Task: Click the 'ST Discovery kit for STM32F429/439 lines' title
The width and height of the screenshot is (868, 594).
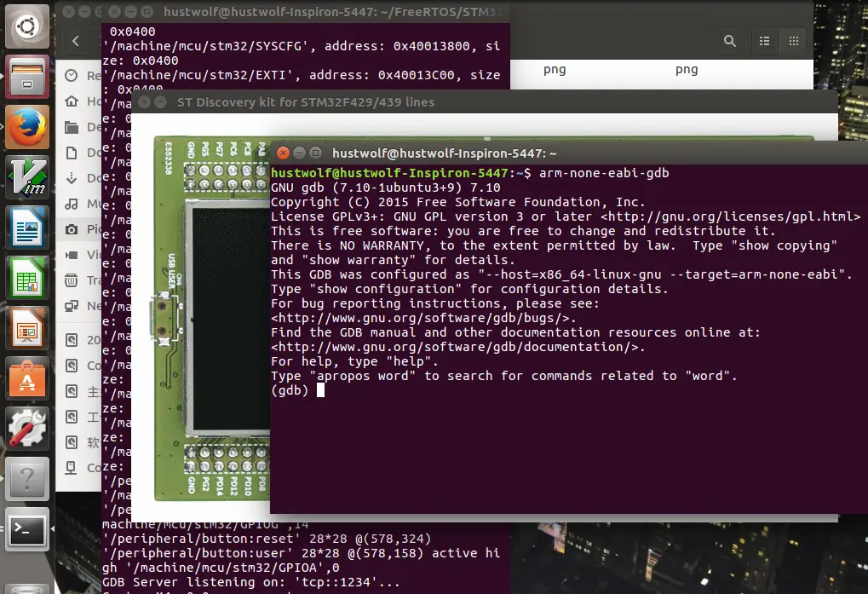Action: (x=306, y=102)
